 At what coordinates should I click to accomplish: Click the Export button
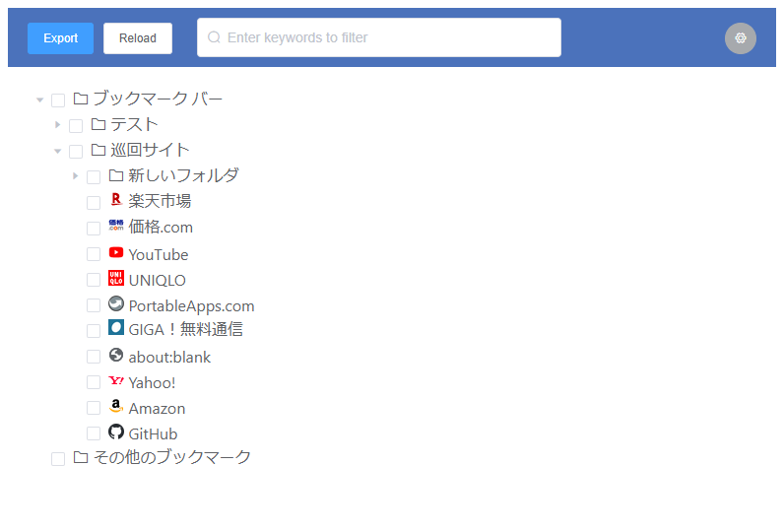coord(60,38)
